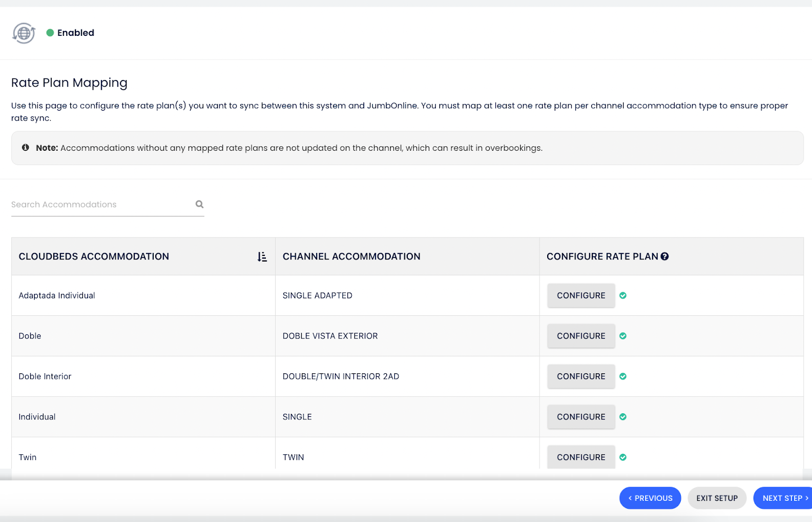The image size is (812, 522).
Task: Click the Channel Accommodation column header
Action: point(351,257)
